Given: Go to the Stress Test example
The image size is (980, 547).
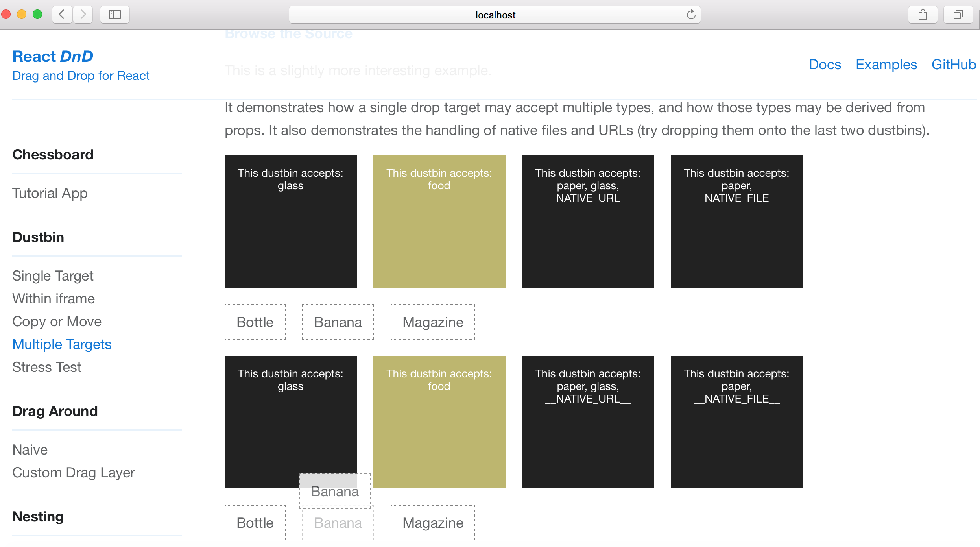Looking at the screenshot, I should pos(47,367).
